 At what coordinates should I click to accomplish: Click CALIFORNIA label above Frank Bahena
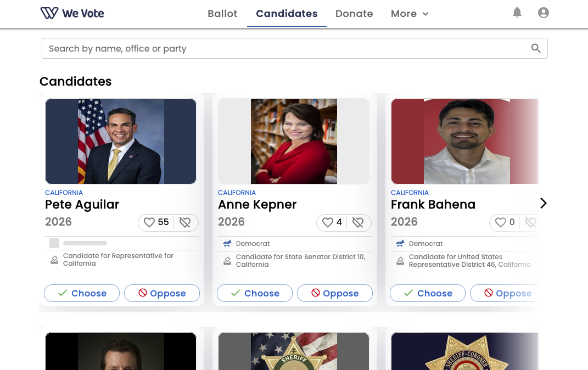click(x=410, y=193)
